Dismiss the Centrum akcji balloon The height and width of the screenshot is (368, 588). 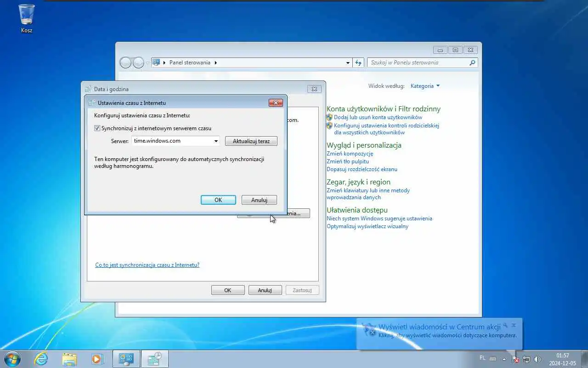tap(514, 325)
